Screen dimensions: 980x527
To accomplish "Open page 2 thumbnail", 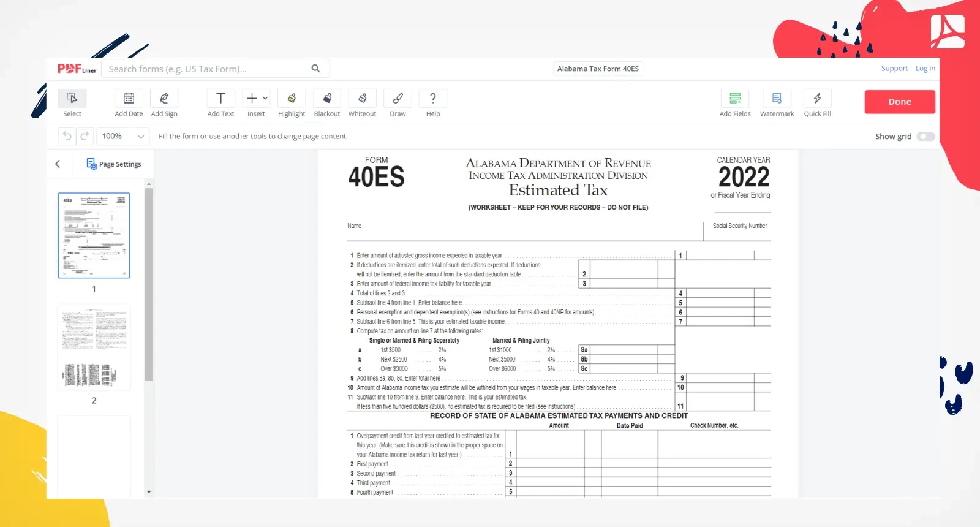I will (94, 348).
